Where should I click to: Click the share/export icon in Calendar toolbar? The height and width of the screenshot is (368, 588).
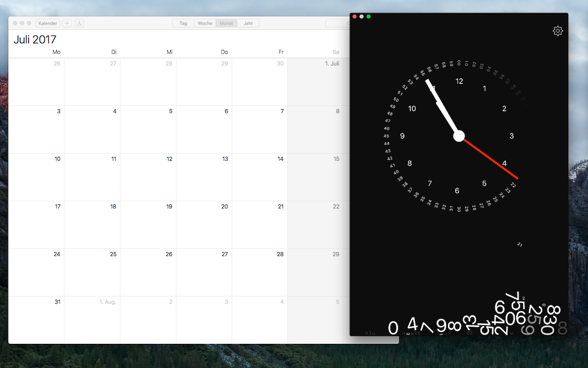(79, 23)
